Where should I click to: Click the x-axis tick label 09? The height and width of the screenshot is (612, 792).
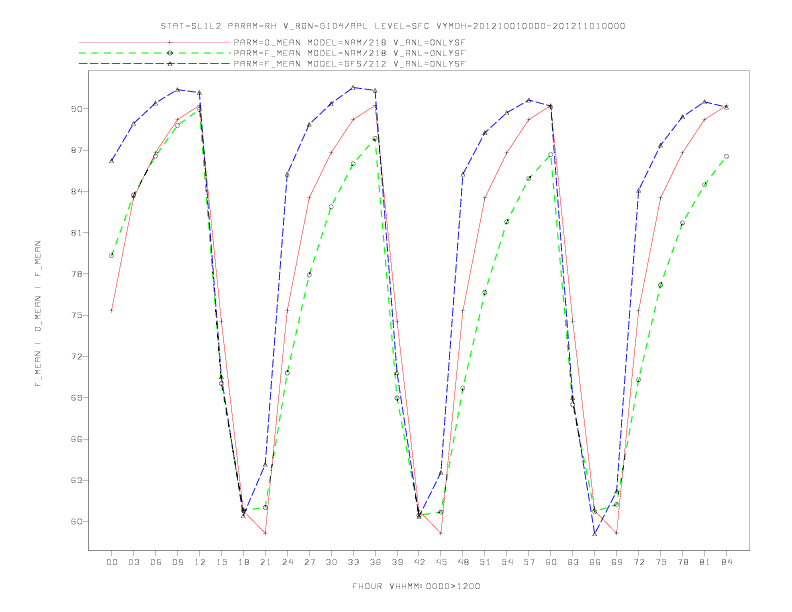pos(177,562)
